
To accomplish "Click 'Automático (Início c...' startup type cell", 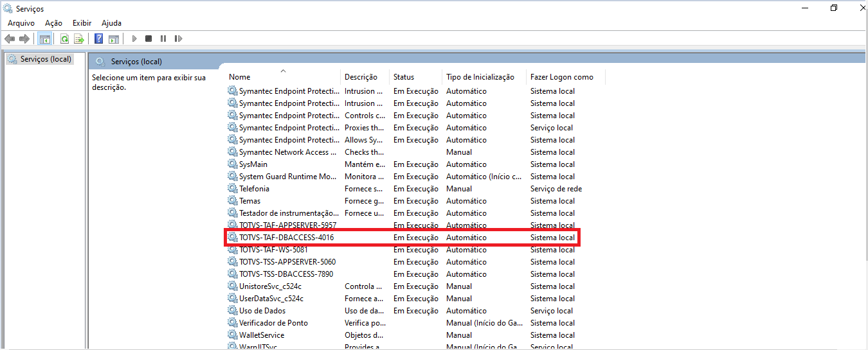I will pyautogui.click(x=484, y=177).
